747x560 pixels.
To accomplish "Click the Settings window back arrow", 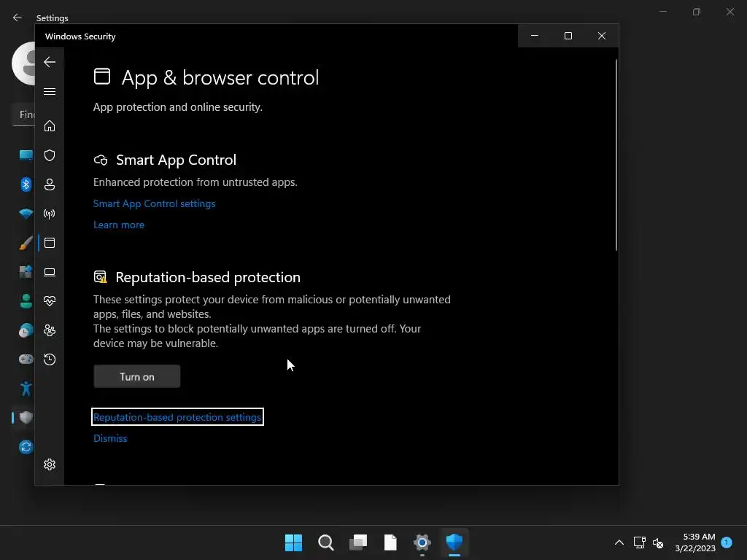I will click(18, 17).
